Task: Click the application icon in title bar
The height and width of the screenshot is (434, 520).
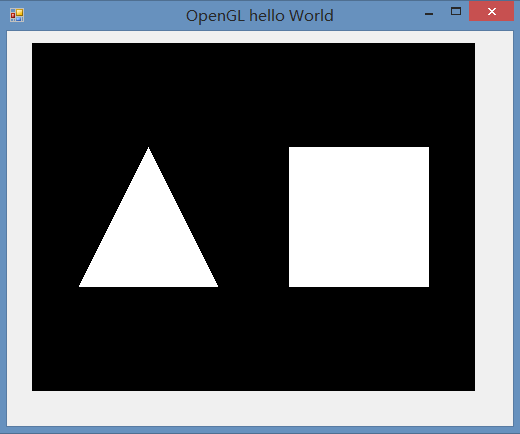Action: pos(17,15)
